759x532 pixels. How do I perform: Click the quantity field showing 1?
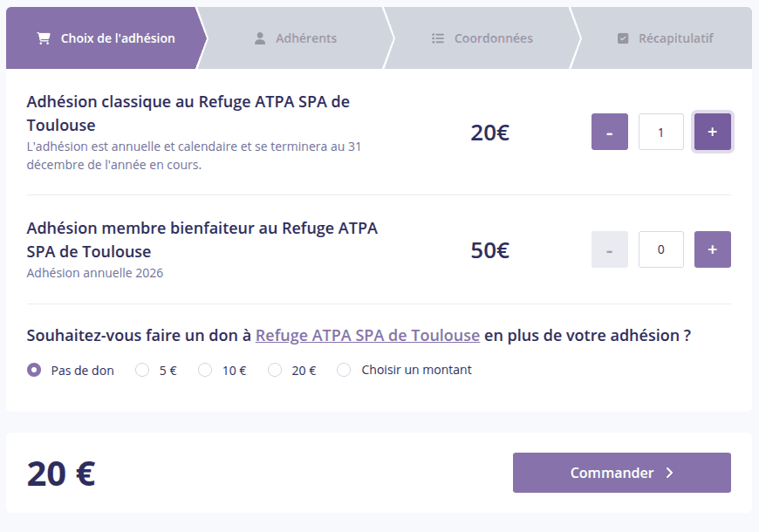point(660,132)
